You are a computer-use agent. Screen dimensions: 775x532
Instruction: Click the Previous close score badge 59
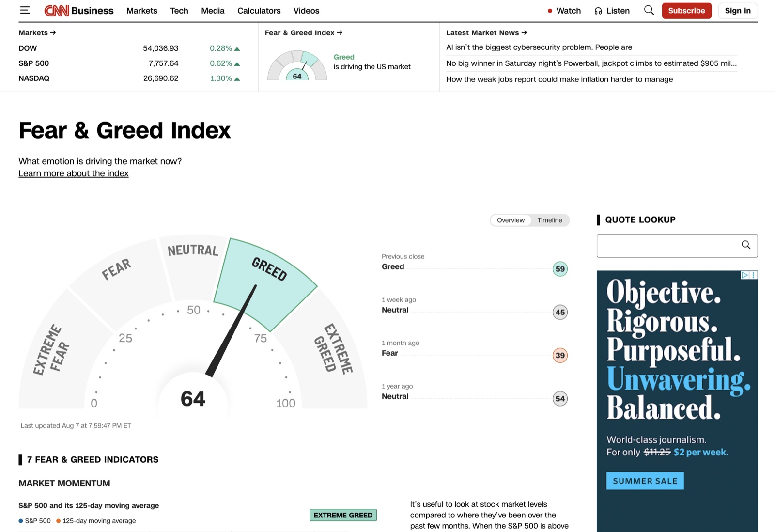tap(560, 269)
